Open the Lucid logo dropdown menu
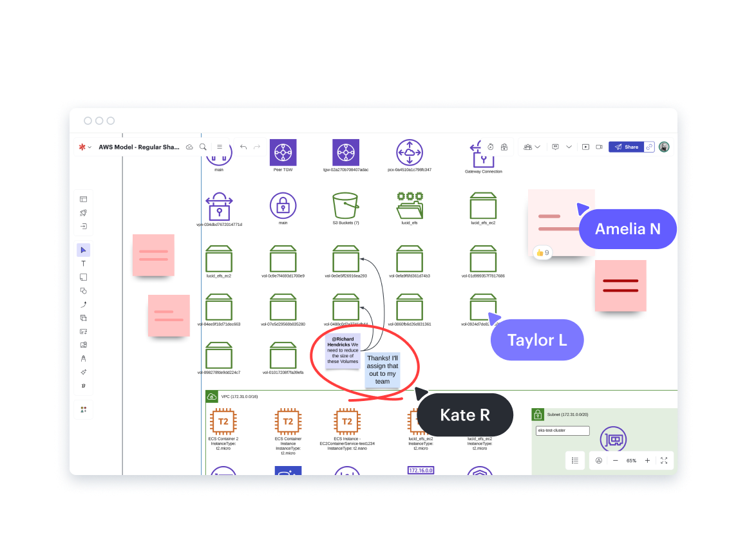This screenshot has height=560, width=747. point(84,147)
